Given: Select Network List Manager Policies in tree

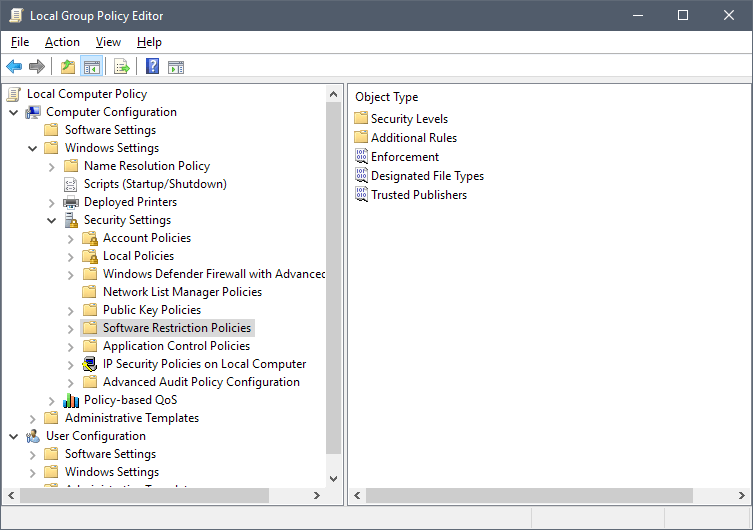Looking at the screenshot, I should tap(182, 292).
